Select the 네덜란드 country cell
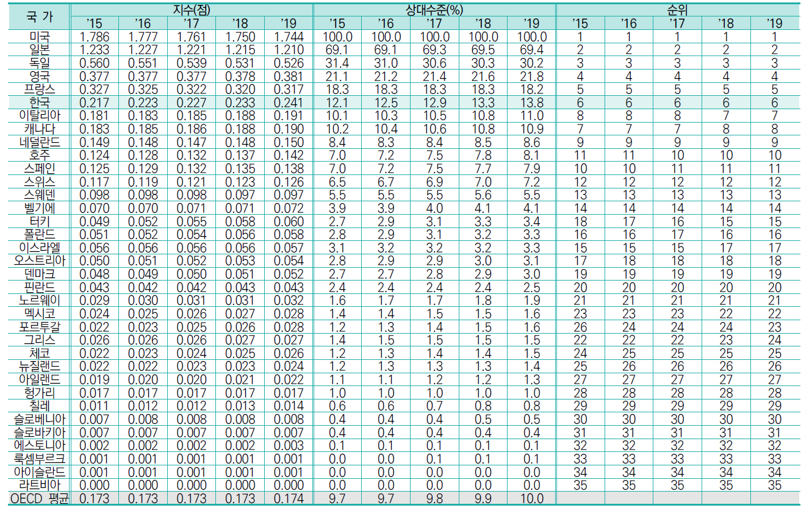This screenshot has height=516, width=812. (39, 142)
